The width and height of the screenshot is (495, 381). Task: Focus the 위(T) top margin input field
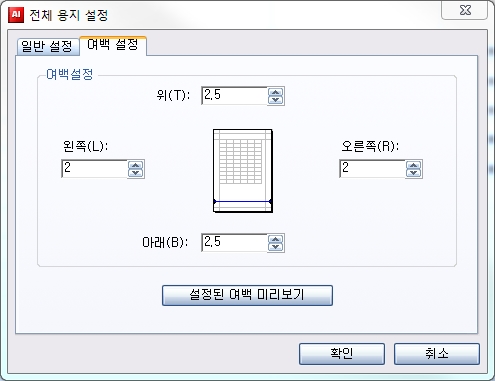pos(234,96)
